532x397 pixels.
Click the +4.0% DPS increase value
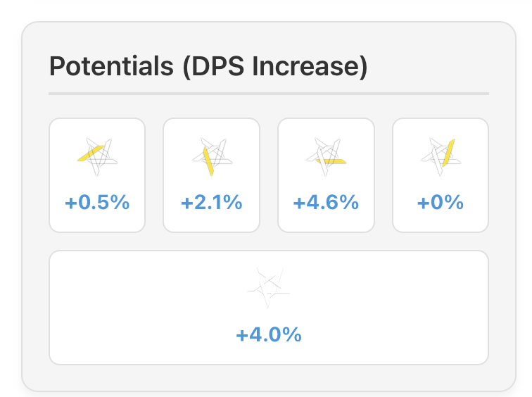tap(269, 334)
